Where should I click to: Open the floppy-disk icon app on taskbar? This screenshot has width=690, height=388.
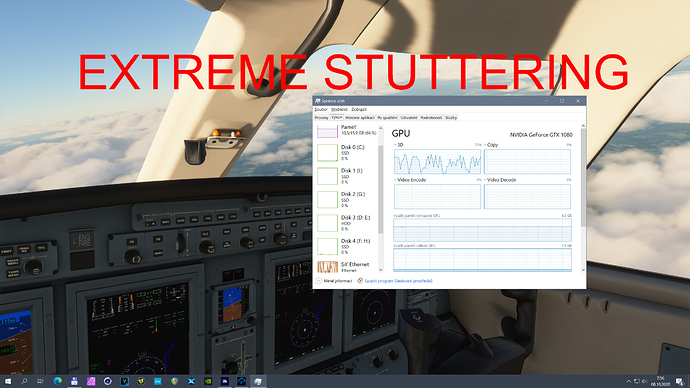coord(74,381)
